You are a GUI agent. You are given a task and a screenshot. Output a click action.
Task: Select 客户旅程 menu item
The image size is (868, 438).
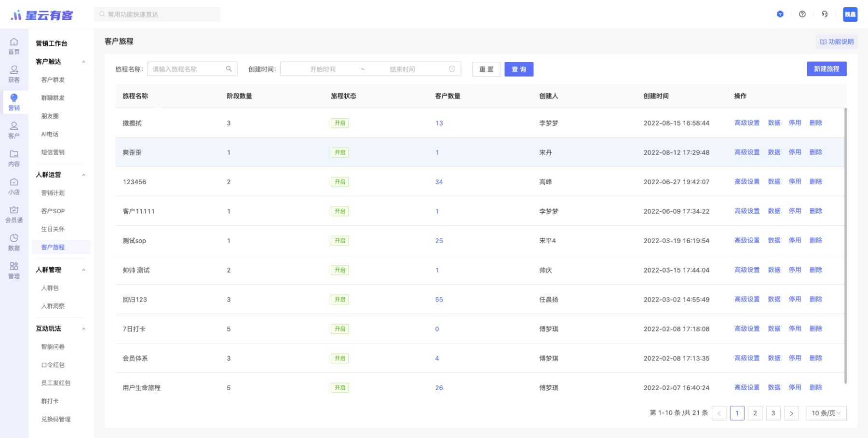point(61,247)
